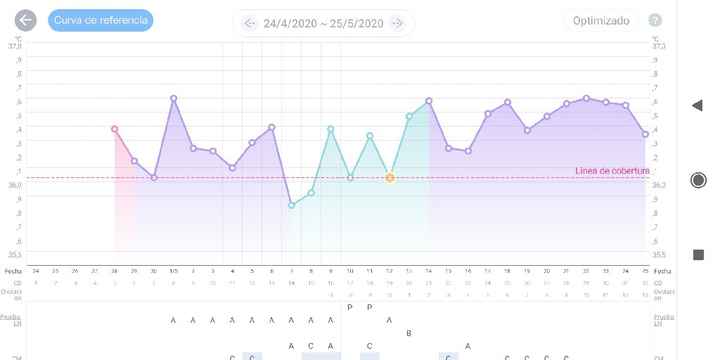Select the temperature point for 1/5

point(174,98)
